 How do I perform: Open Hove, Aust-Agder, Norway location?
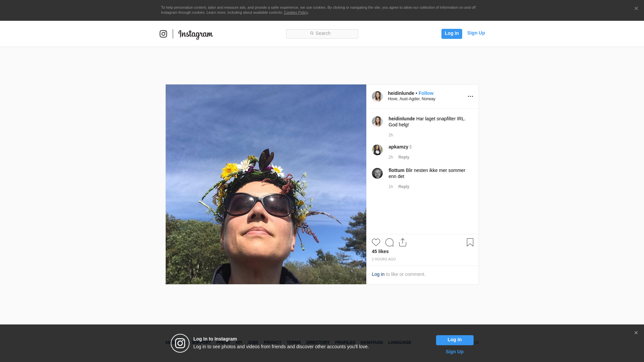412,99
